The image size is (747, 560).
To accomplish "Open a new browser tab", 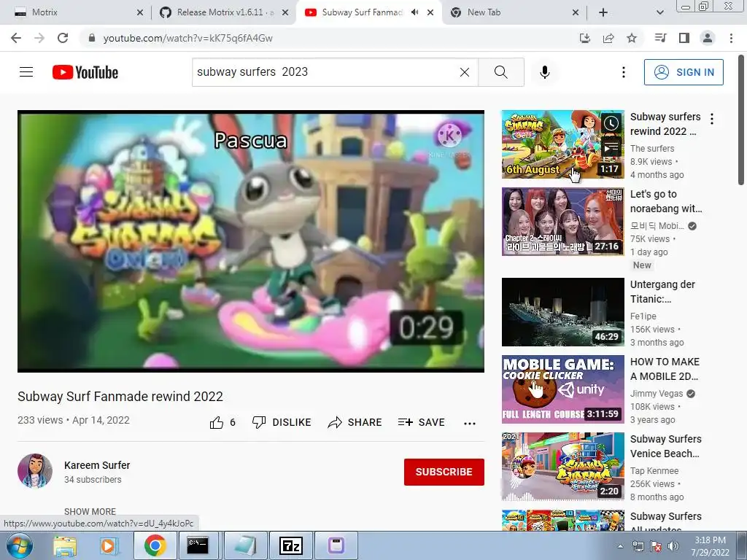I will (x=603, y=13).
